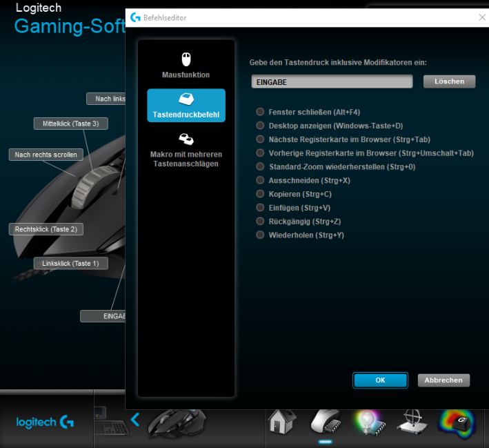The height and width of the screenshot is (448, 489).
Task: Click Rechtsklick (Taste 2) mouse button label
Action: coord(46,229)
